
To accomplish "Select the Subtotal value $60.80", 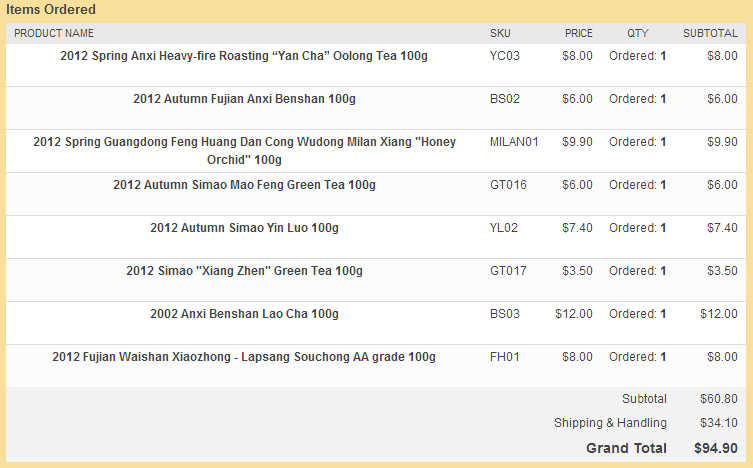I will coord(718,399).
